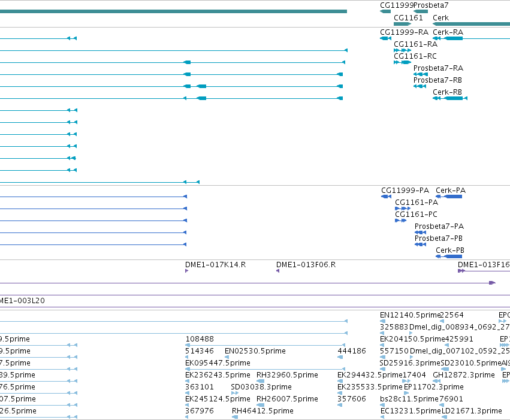Image resolution: width=510 pixels, height=420 pixels.
Task: Click the EK095447.5prime label
Action: click(218, 363)
